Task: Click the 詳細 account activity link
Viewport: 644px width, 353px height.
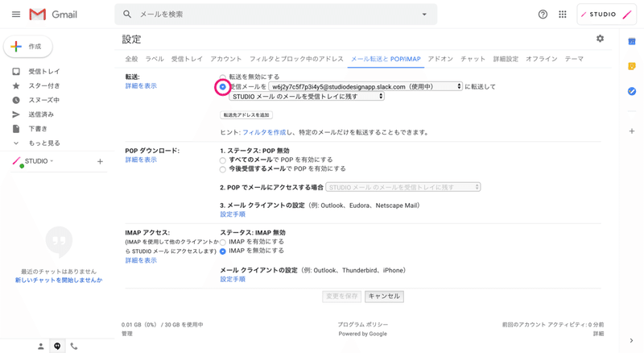Action: pos(598,334)
